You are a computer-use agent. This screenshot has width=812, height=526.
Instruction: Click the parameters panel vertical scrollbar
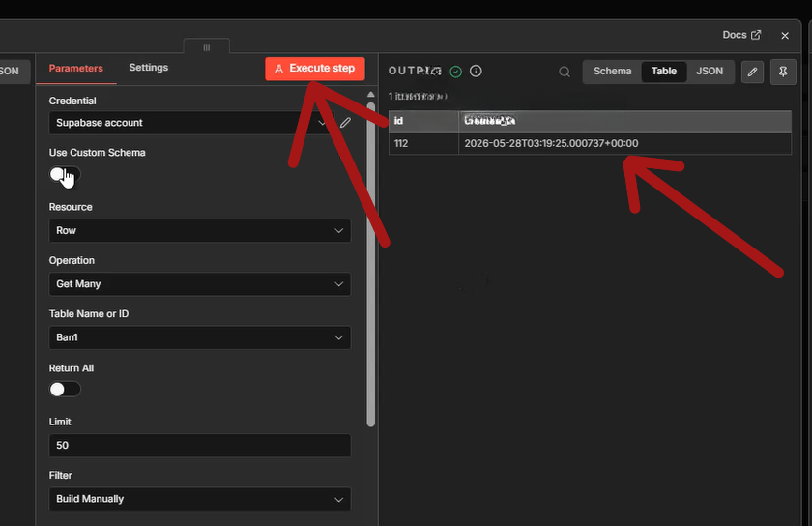tap(371, 264)
